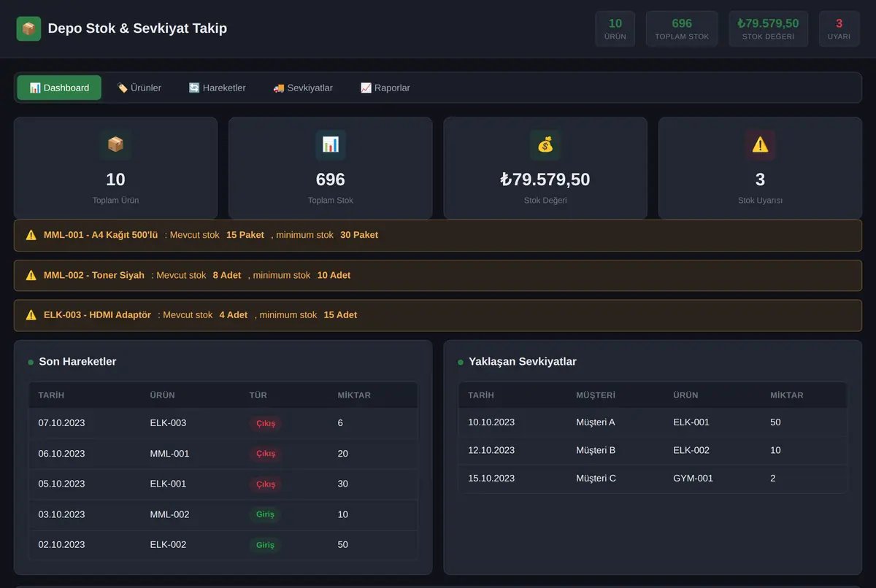Click the Ürün count chip in header
The image size is (876, 588).
point(615,29)
